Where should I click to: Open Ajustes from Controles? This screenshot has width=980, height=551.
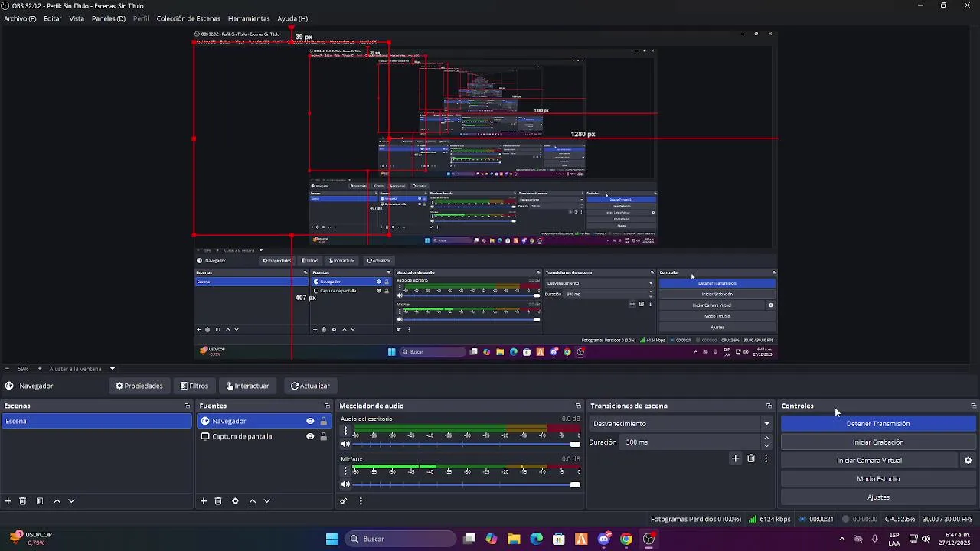tap(878, 497)
